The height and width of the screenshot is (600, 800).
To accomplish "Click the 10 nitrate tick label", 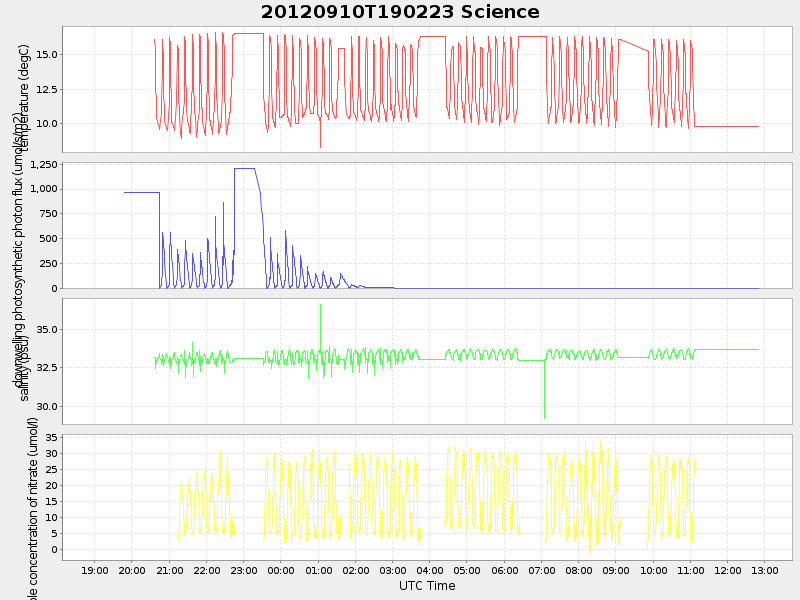I will (52, 517).
